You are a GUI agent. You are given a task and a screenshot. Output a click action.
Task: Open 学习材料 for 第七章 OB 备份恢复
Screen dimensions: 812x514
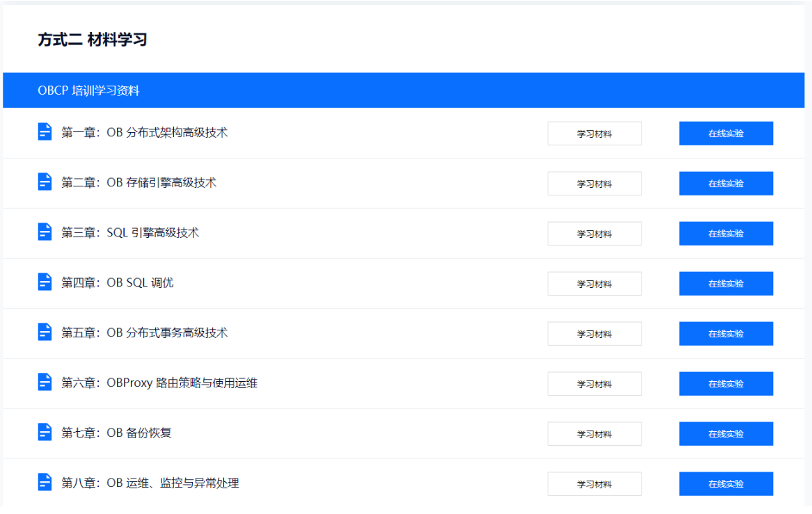[594, 433]
